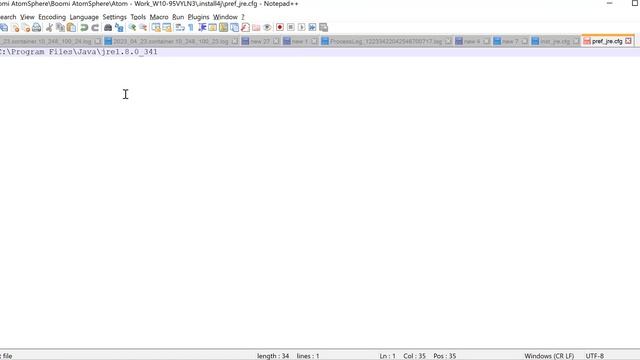Close the new 4 tab
The image size is (640, 360).
486,41
